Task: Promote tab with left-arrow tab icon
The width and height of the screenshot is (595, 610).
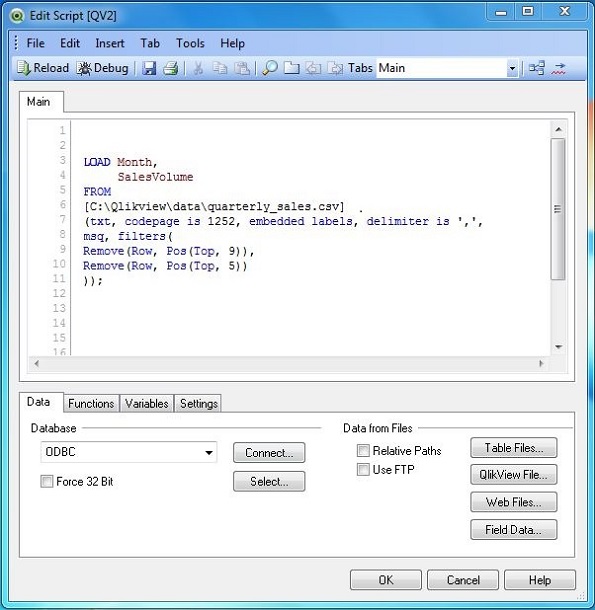Action: pyautogui.click(x=313, y=68)
